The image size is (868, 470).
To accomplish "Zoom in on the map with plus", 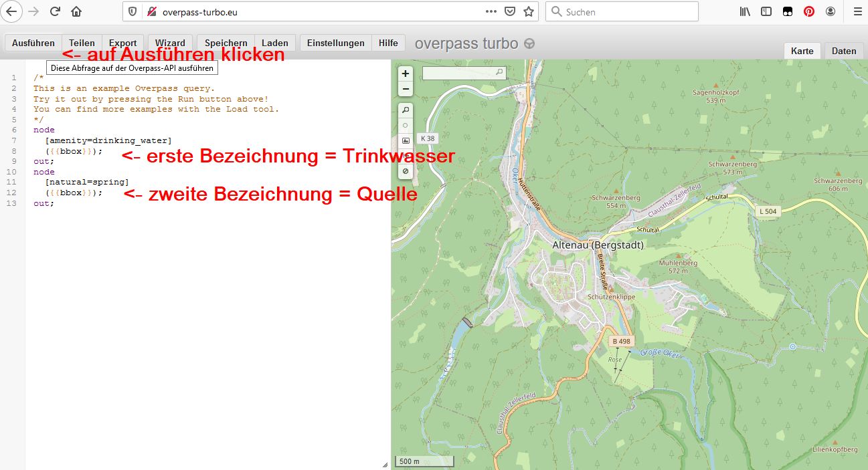I will point(405,74).
